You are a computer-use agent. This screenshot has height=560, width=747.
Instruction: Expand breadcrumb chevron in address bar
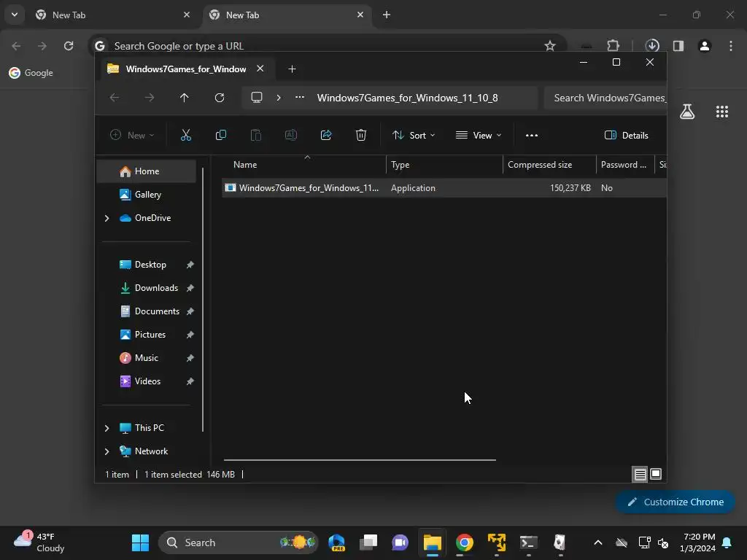click(x=279, y=98)
